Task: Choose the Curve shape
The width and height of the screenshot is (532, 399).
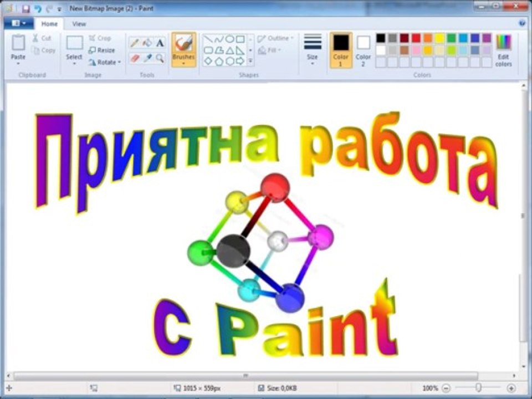Action: tap(219, 39)
